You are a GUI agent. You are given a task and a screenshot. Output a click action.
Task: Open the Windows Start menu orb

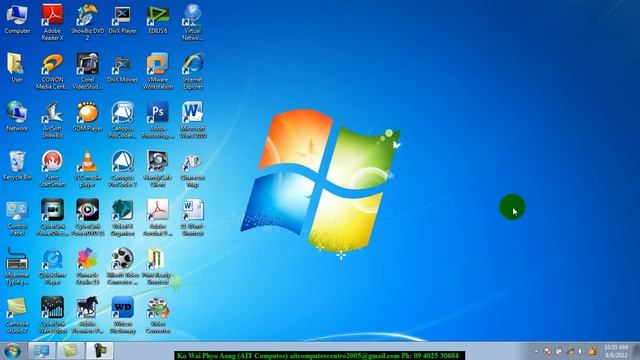point(12,351)
